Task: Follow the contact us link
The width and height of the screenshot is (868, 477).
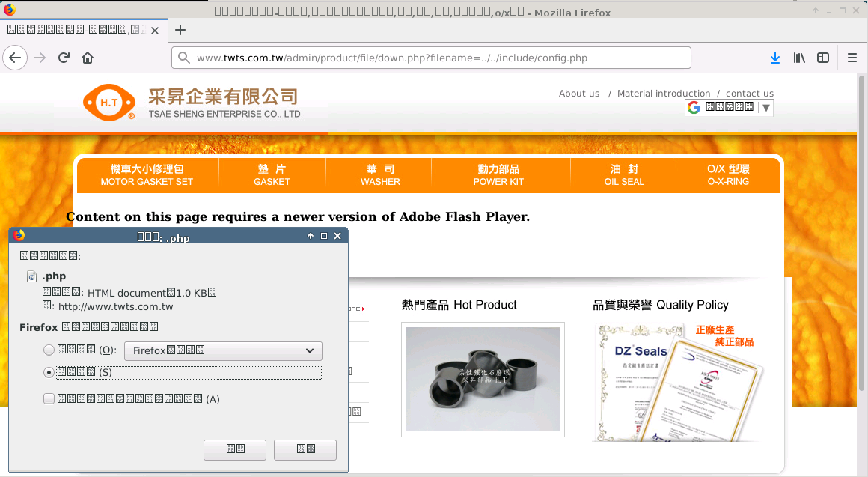Action: [x=750, y=94]
